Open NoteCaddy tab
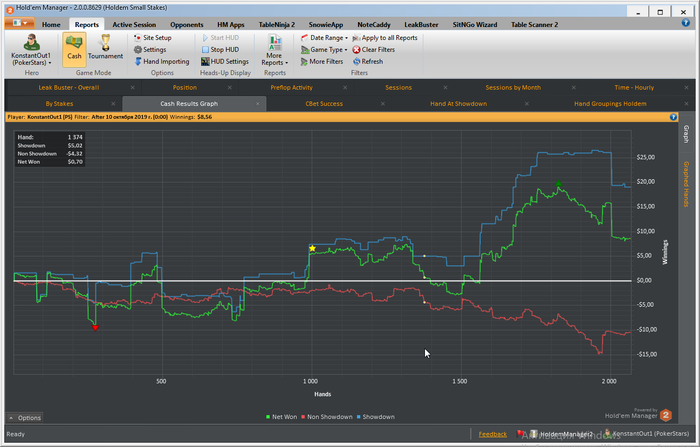The height and width of the screenshot is (447, 700). tap(374, 25)
